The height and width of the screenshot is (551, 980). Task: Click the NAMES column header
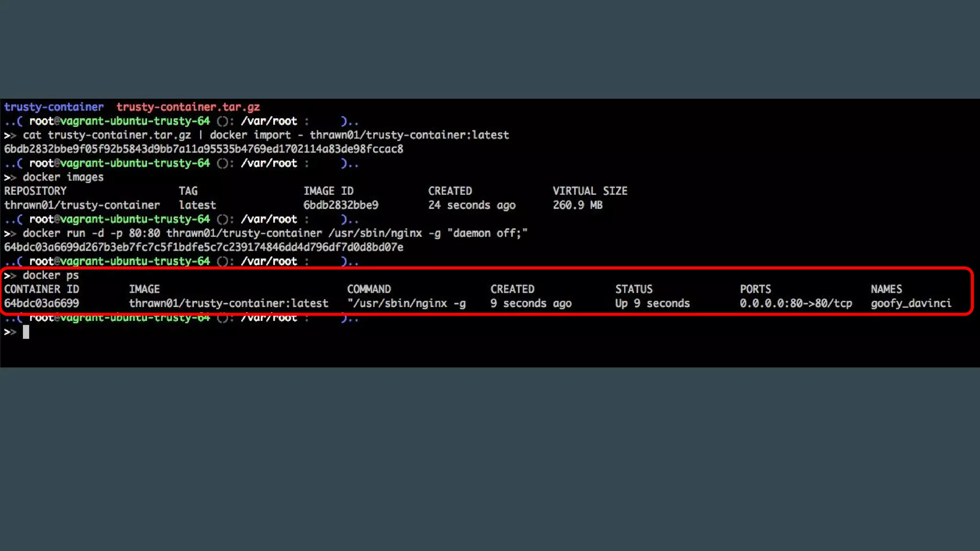coord(886,289)
